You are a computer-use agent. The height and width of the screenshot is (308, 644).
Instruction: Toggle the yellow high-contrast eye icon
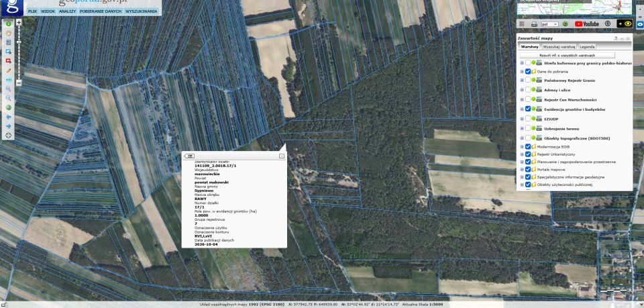point(625,23)
